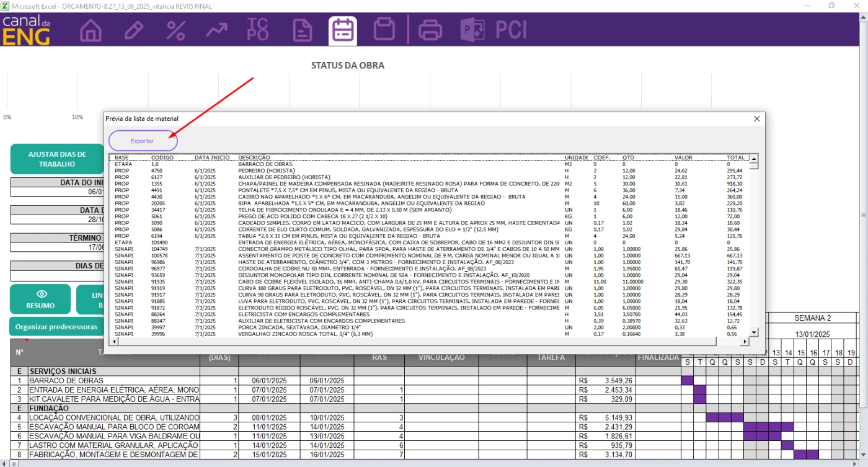The image size is (868, 467).
Task: Select the PEDREIRO (HORISTA) row in list
Action: 267,171
